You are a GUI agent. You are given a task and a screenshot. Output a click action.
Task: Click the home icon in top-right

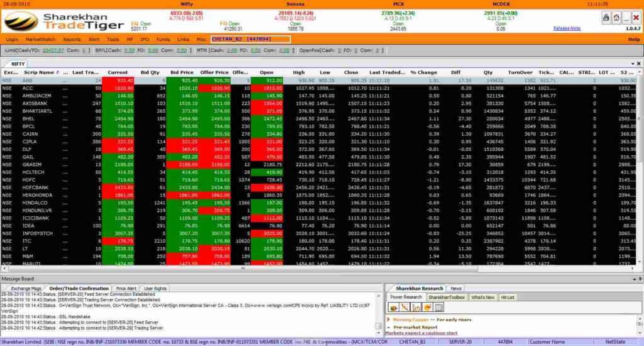(617, 18)
